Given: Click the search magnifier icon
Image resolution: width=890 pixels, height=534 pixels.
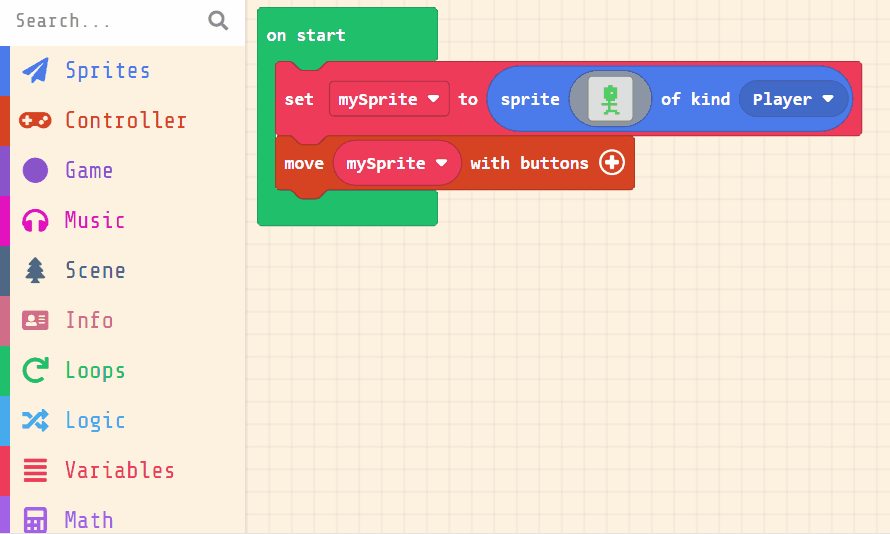Looking at the screenshot, I should (x=218, y=21).
